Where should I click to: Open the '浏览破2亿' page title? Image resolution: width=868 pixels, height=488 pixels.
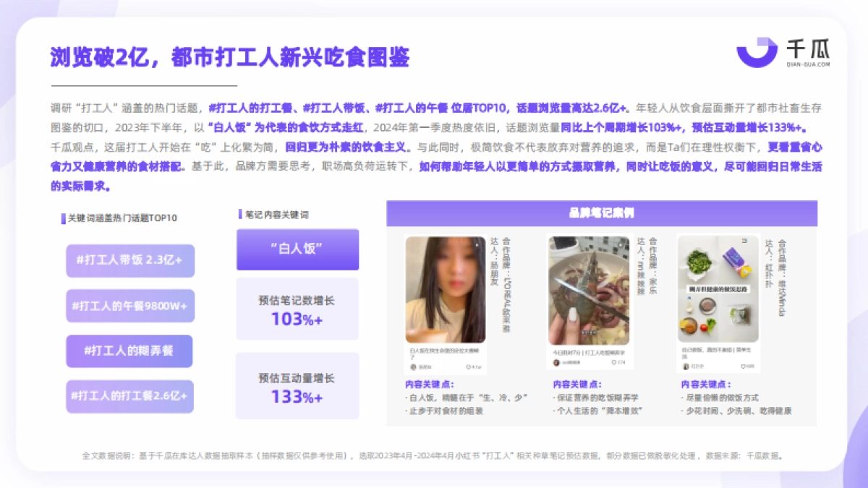pos(230,57)
